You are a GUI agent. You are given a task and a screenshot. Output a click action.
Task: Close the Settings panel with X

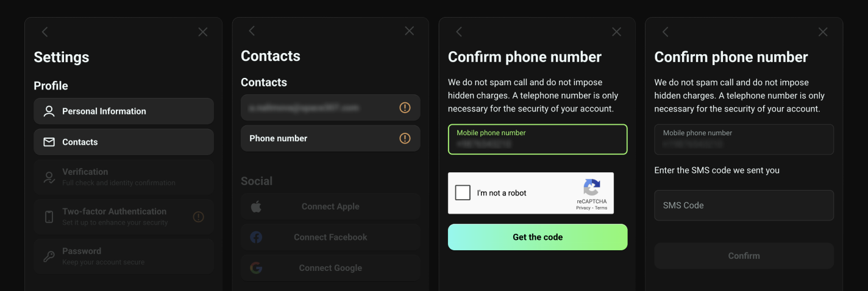(x=203, y=32)
